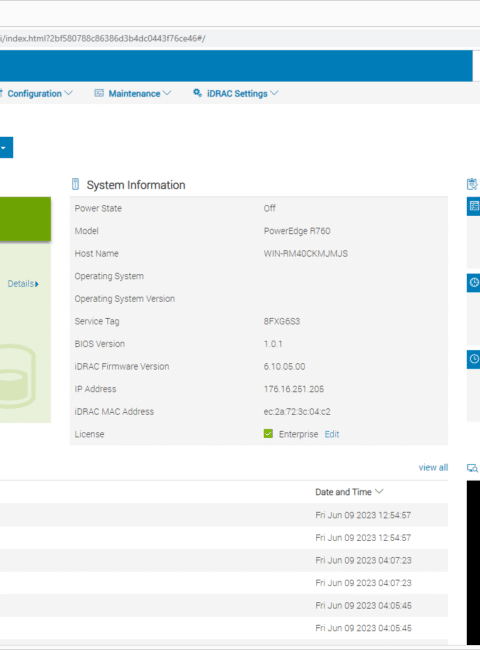480x650 pixels.
Task: Open the Maintenance menu
Action: (133, 94)
